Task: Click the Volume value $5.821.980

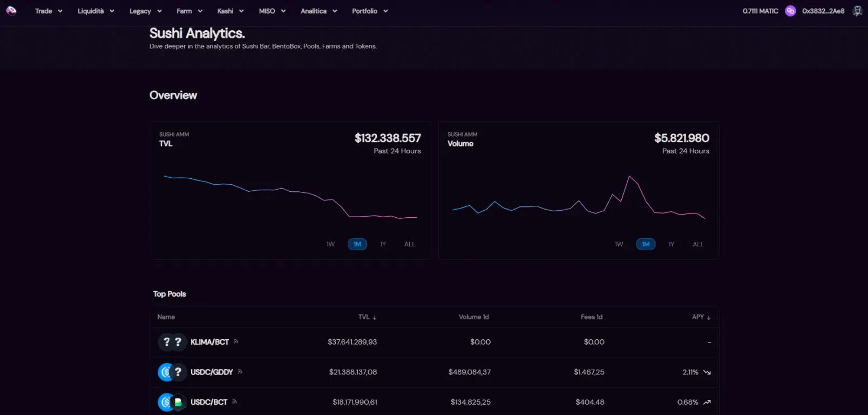Action: (682, 138)
